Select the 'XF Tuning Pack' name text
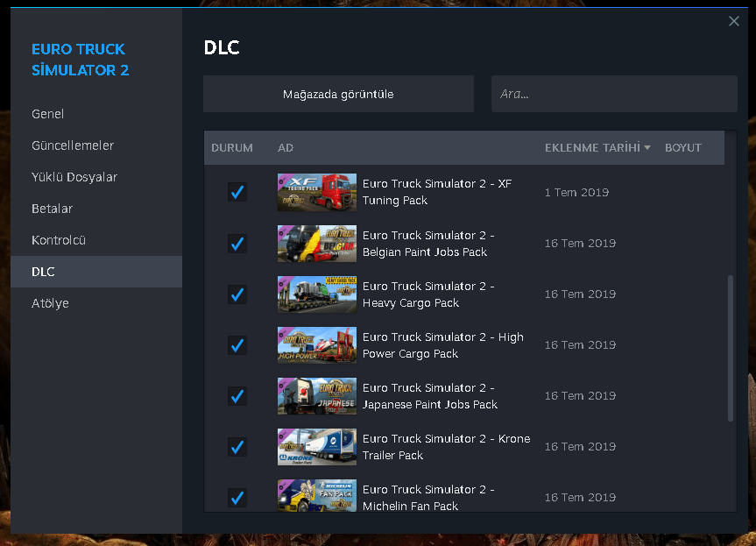This screenshot has height=546, width=756. 437,192
